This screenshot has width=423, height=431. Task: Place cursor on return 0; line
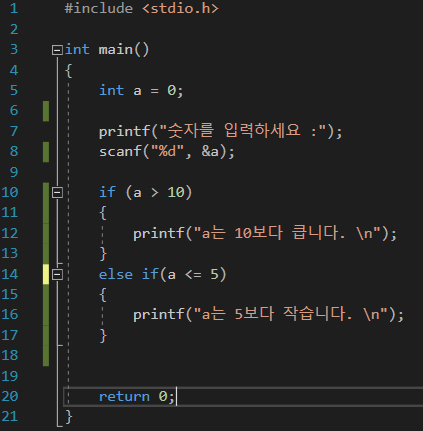pos(137,396)
